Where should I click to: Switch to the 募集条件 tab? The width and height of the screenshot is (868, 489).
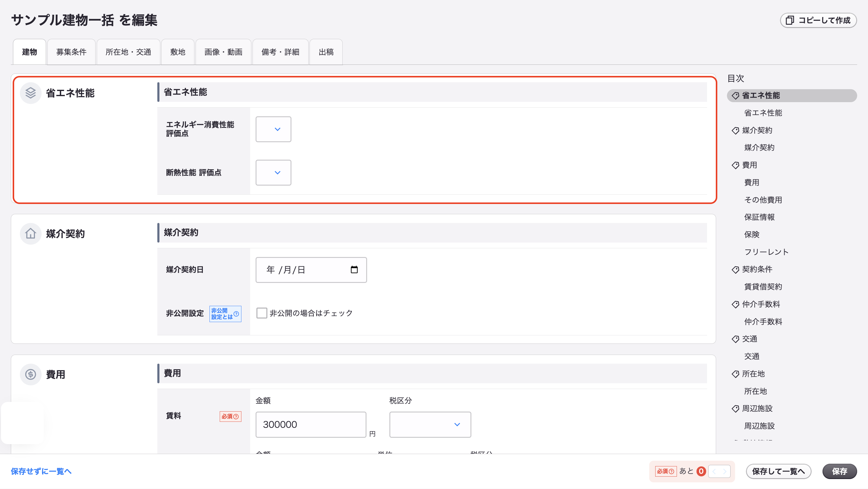pyautogui.click(x=71, y=52)
